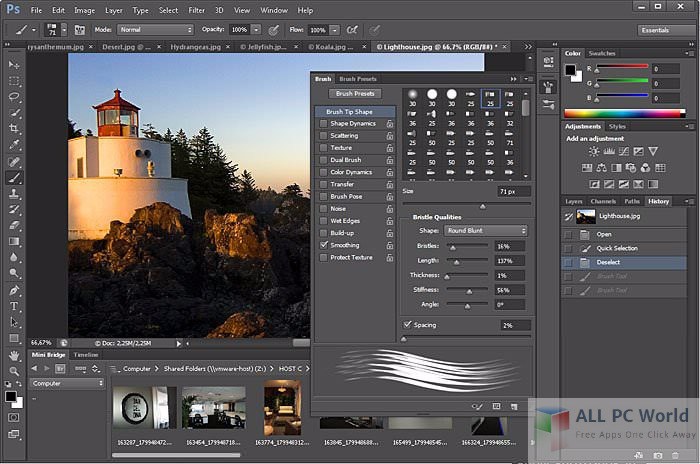The image size is (700, 464).
Task: Switch to the Brush Presets tab
Action: tap(358, 79)
